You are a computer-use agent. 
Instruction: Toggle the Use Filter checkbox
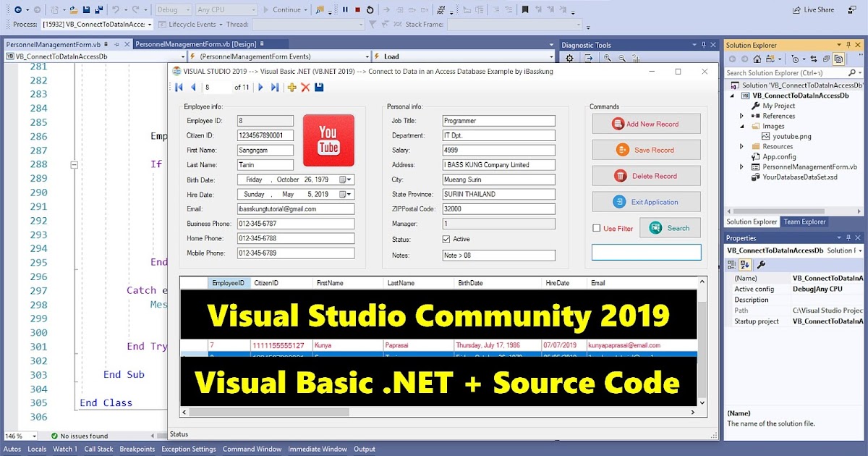(x=597, y=227)
